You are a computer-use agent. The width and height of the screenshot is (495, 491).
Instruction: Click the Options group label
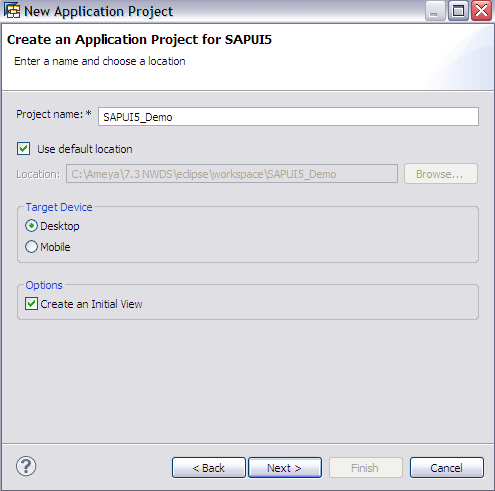(x=44, y=285)
